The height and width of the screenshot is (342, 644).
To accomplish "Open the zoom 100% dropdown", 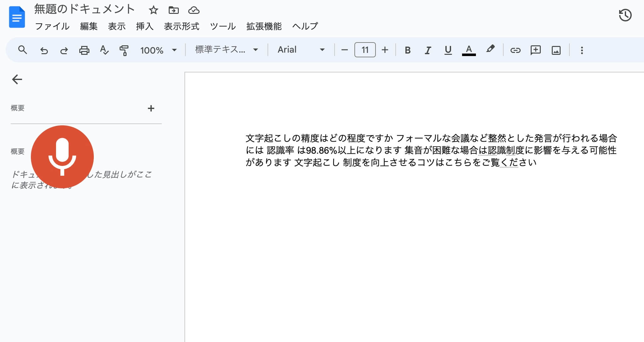I will coord(158,50).
